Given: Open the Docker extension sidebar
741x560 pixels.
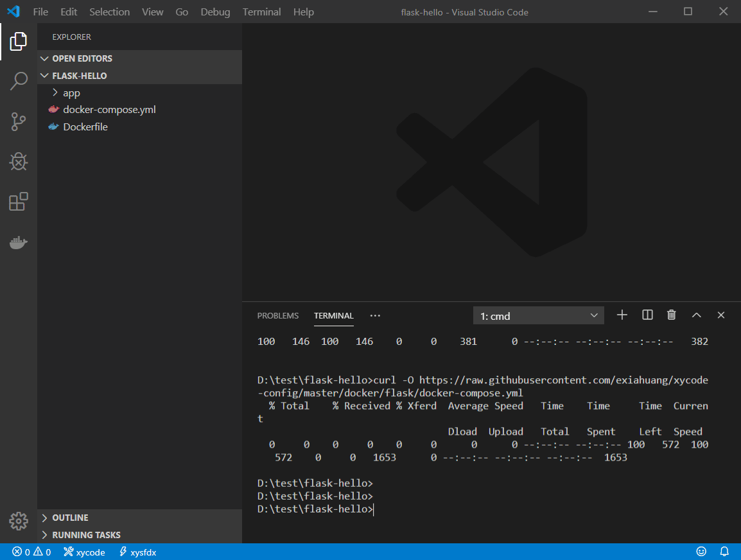Looking at the screenshot, I should coord(19,242).
